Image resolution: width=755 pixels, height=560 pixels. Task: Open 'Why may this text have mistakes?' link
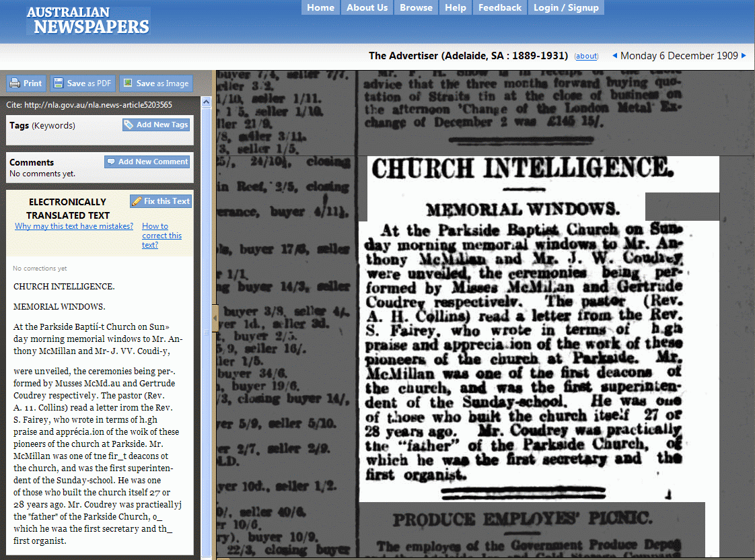tap(74, 226)
